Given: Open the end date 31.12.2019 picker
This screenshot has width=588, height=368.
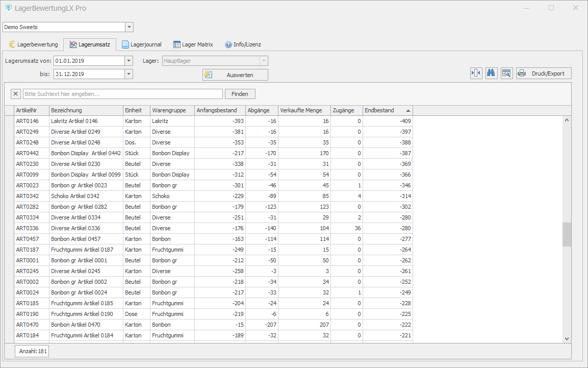Looking at the screenshot, I should [129, 74].
